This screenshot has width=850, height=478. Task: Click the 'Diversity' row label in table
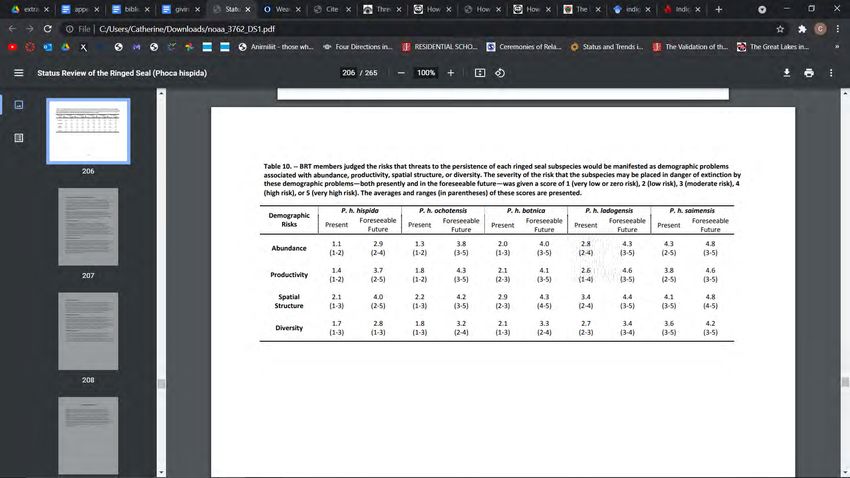pyautogui.click(x=289, y=328)
